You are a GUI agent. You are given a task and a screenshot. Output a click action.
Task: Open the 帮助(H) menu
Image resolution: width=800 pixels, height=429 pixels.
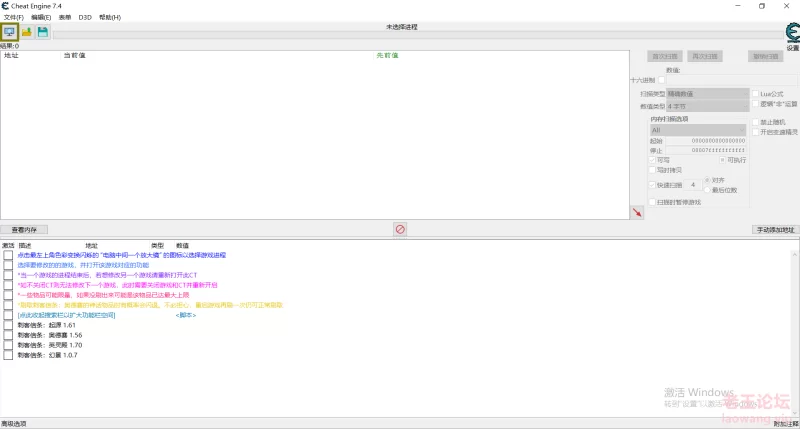pyautogui.click(x=110, y=17)
